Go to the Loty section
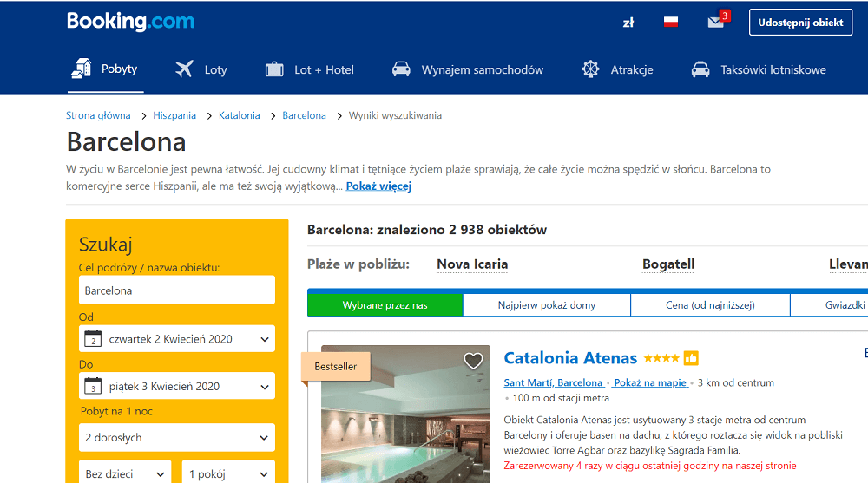 tap(201, 69)
